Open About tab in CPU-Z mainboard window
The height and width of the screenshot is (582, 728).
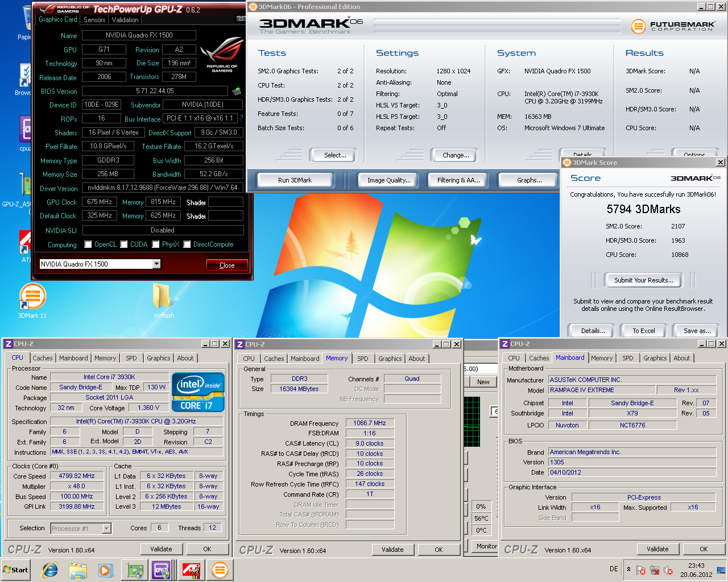tap(682, 358)
